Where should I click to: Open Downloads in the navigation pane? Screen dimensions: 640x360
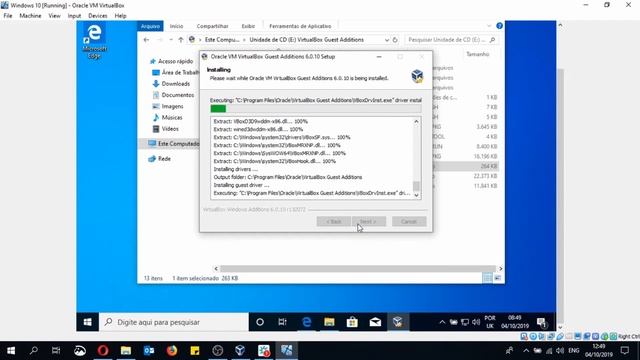point(176,84)
